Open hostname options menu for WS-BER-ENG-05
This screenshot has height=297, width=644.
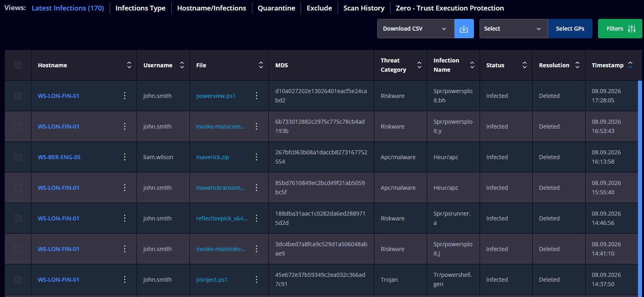125,157
